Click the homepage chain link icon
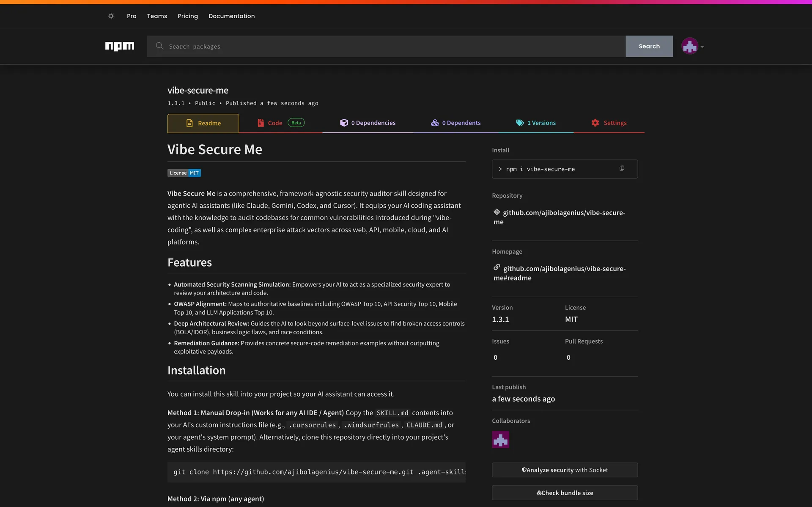812x507 pixels. tap(497, 267)
